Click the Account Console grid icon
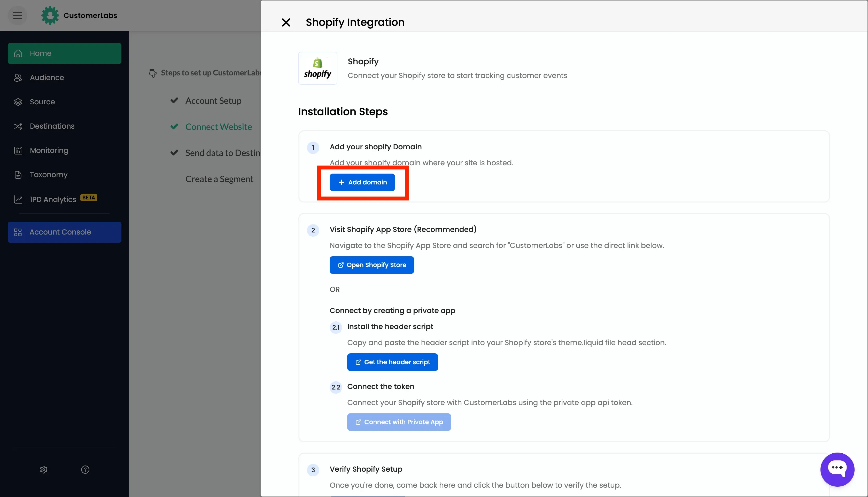The width and height of the screenshot is (868, 497). (x=18, y=232)
